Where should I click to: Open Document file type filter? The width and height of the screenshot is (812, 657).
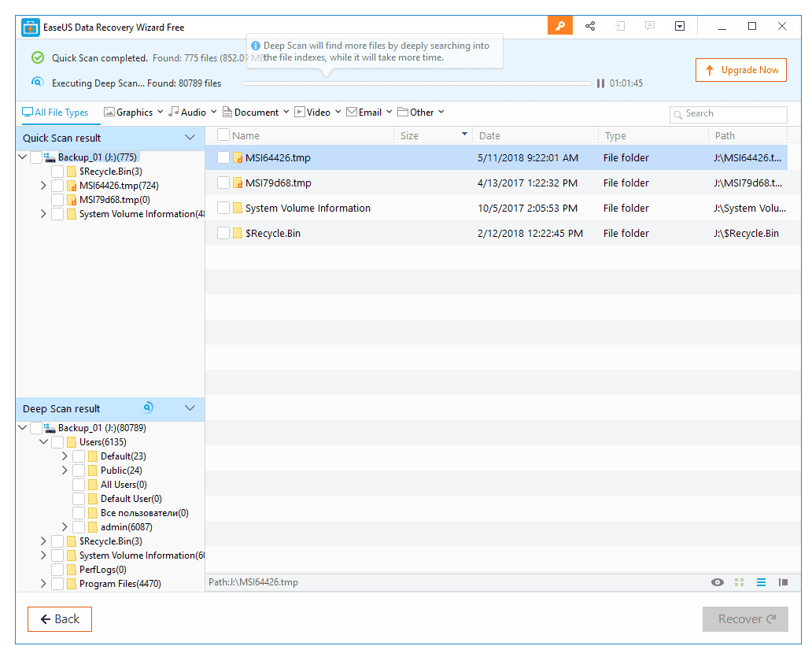256,113
